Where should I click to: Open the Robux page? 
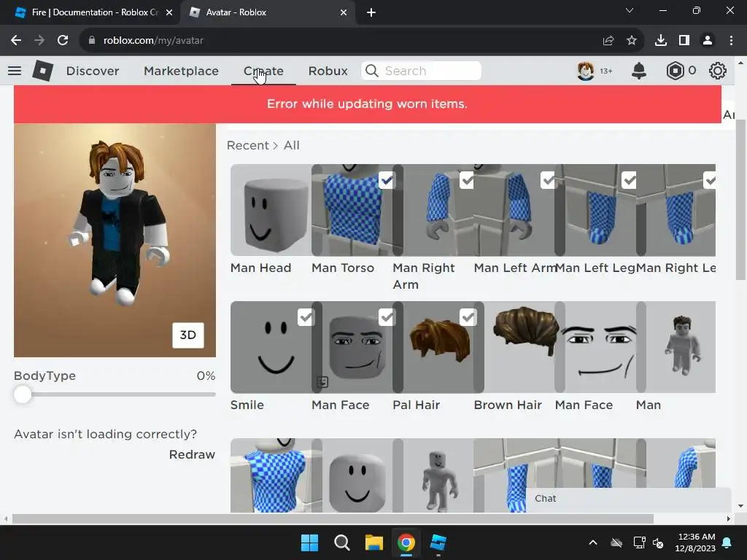pos(328,71)
